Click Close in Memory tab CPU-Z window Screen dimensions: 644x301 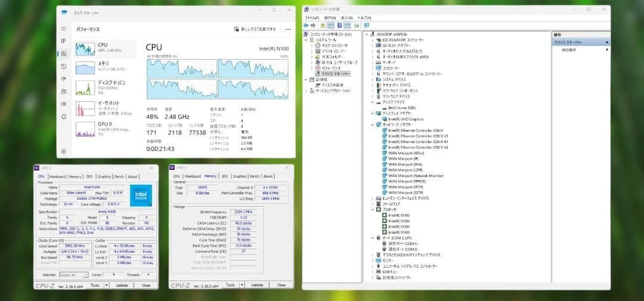[x=281, y=284]
